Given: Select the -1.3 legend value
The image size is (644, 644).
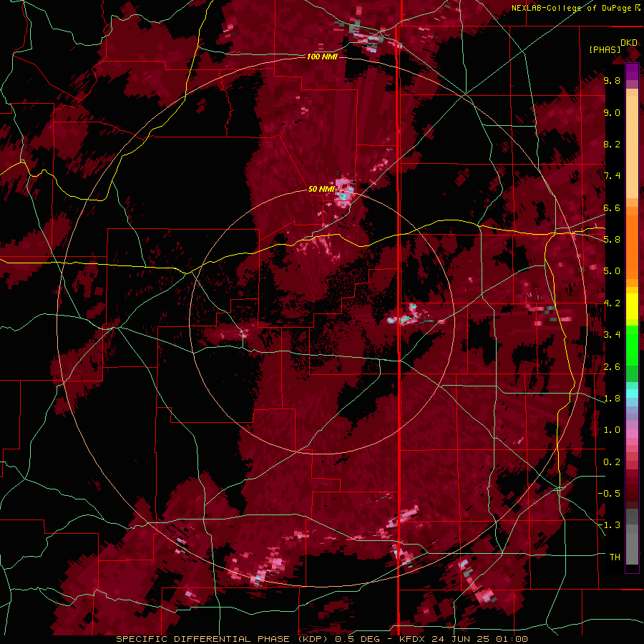Looking at the screenshot, I should click(x=609, y=525).
